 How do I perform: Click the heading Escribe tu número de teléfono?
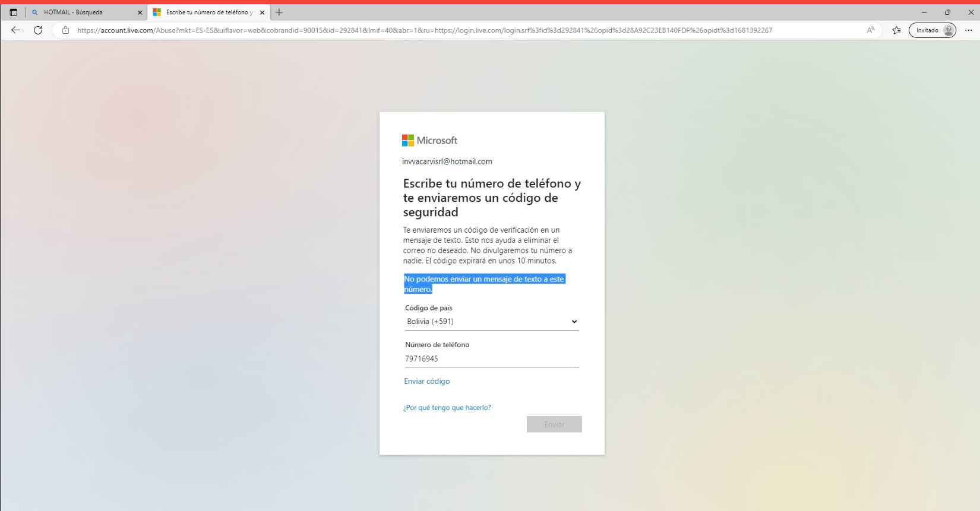(x=492, y=198)
